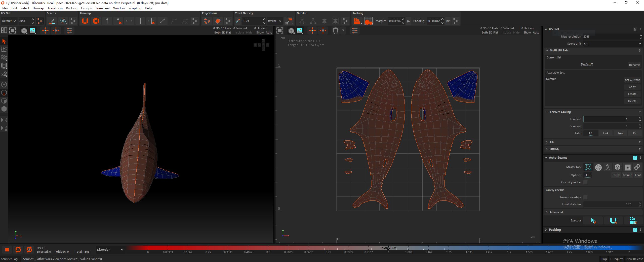Click the distortion color scale at Neutral 1.0
644x262 pixels.
(388, 248)
